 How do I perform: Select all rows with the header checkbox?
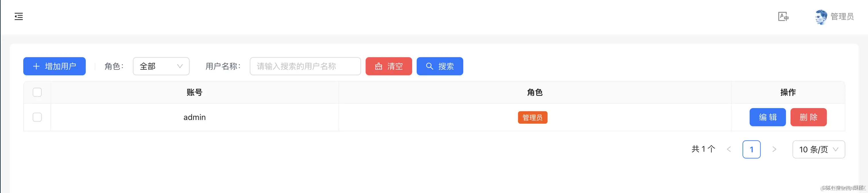pyautogui.click(x=37, y=92)
